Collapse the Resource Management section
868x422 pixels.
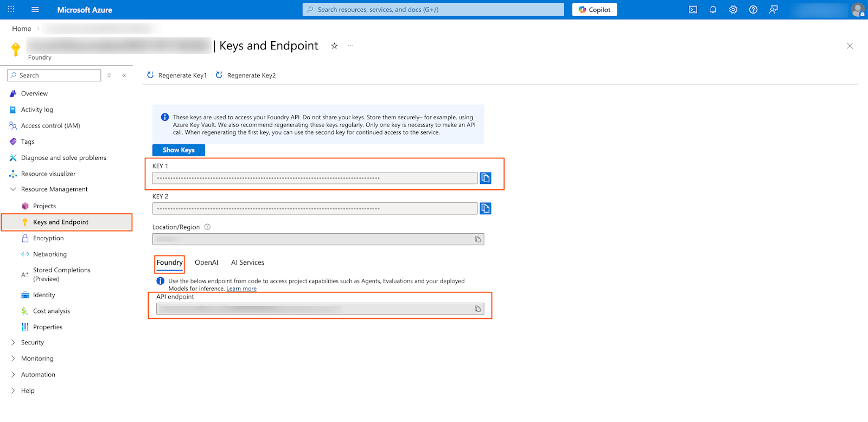pos(13,189)
